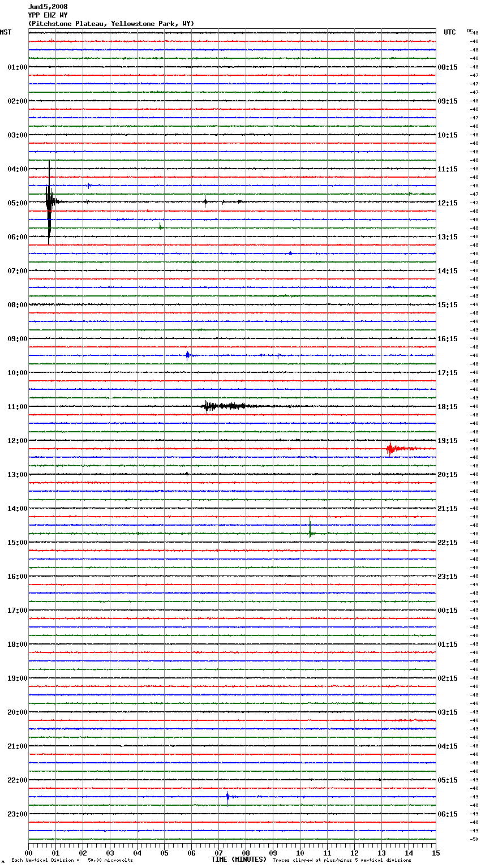Click the 13 minute tick label
The height and width of the screenshot is (868, 481).
[382, 853]
